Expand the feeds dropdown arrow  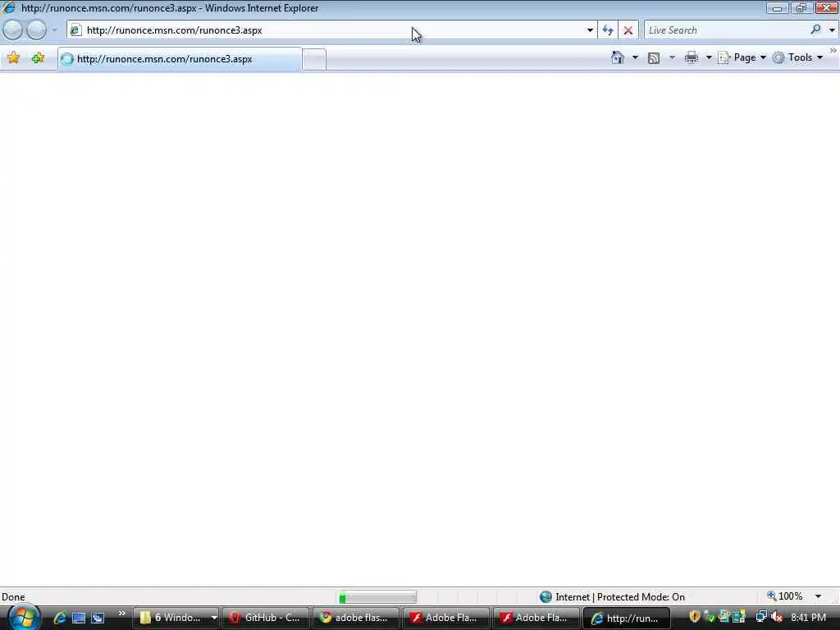pos(672,57)
